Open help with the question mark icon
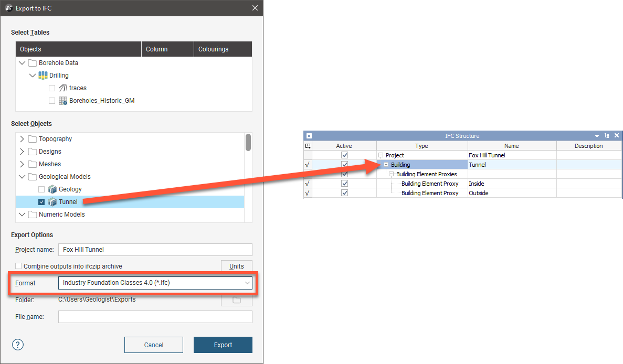 18,345
